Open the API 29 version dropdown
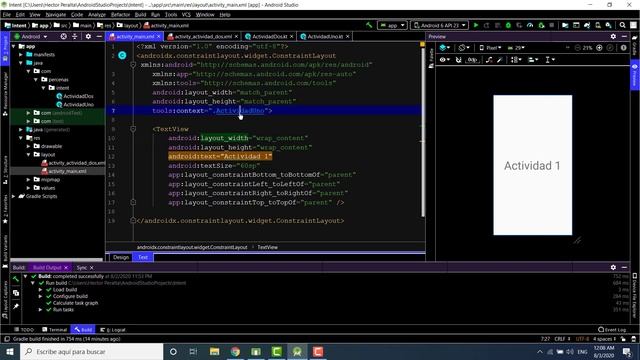The image size is (640, 360). (516, 48)
